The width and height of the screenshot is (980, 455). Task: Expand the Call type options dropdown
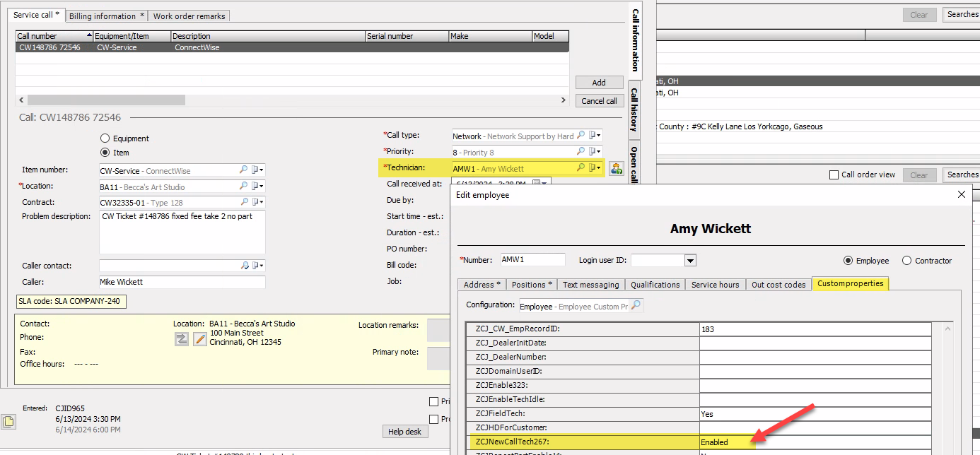coord(595,136)
